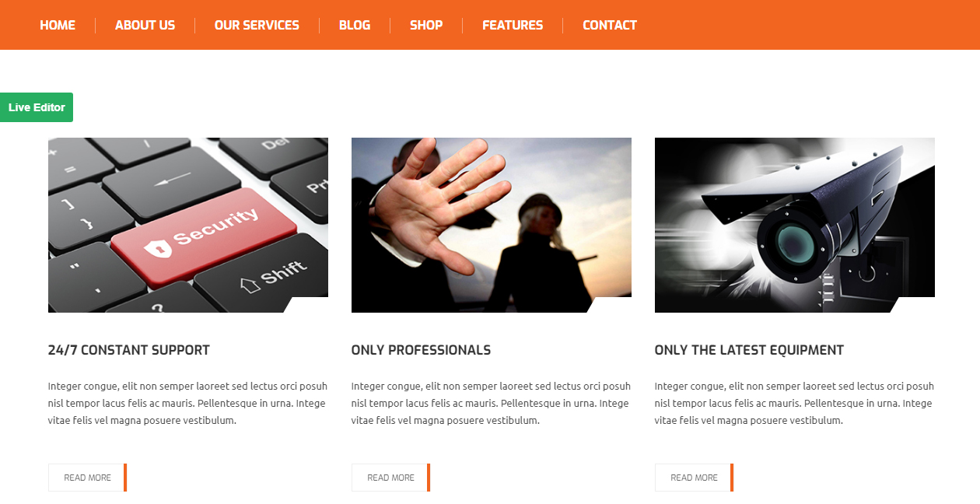Read more about 24/7 Constant Support

pyautogui.click(x=87, y=478)
